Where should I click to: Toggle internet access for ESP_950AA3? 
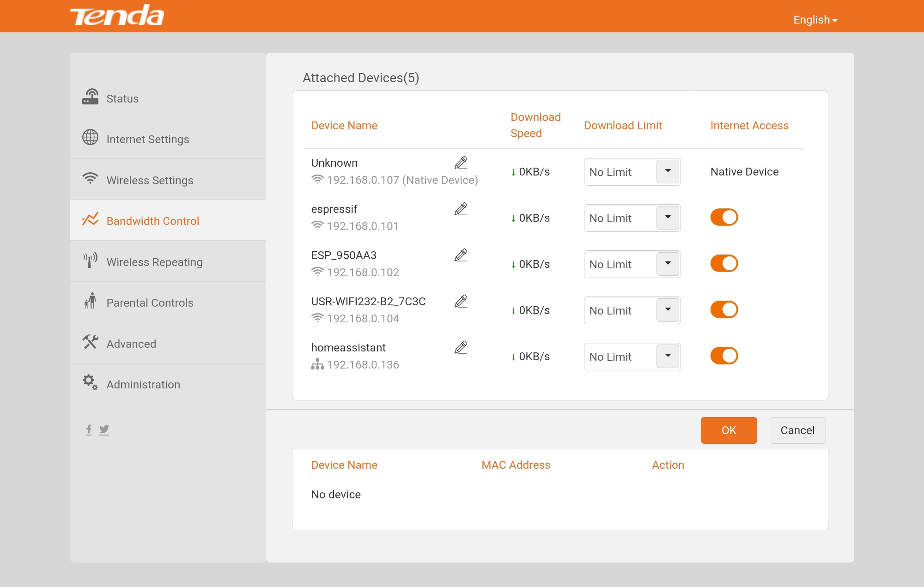pyautogui.click(x=724, y=263)
